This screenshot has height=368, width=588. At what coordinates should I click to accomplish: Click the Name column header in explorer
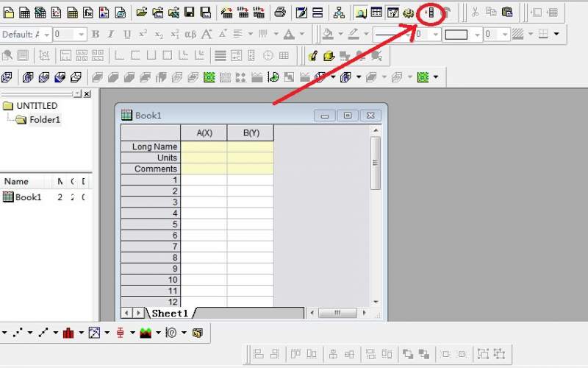pyautogui.click(x=16, y=181)
